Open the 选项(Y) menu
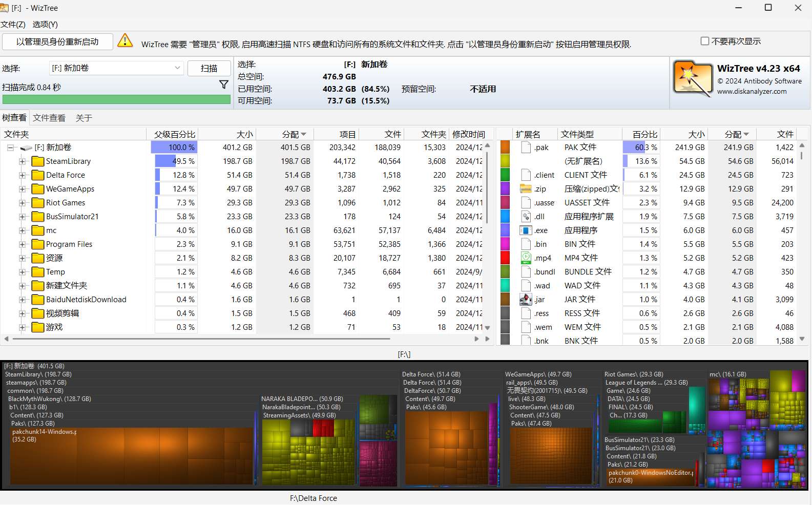 45,24
